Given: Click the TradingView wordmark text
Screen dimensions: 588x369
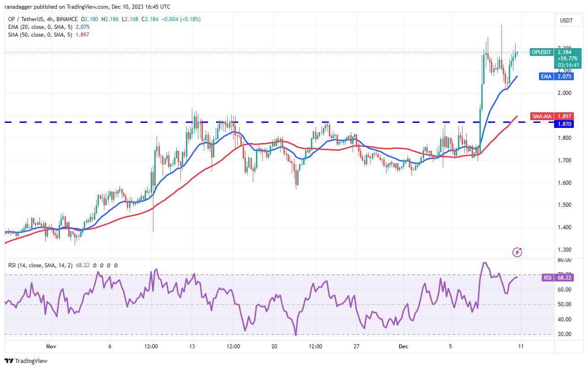Looking at the screenshot, I should pos(31,361).
